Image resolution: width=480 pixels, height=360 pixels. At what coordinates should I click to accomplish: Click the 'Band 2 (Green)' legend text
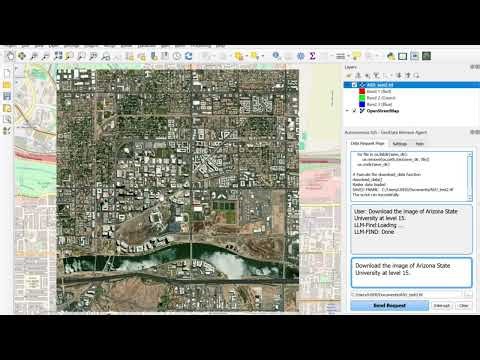coord(381,98)
